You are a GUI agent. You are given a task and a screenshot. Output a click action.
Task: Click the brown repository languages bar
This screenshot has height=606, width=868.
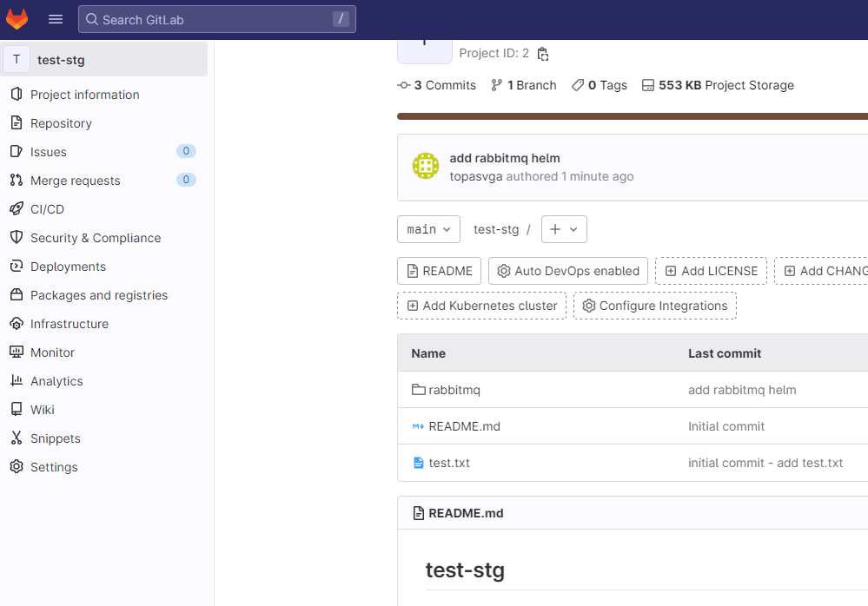633,116
